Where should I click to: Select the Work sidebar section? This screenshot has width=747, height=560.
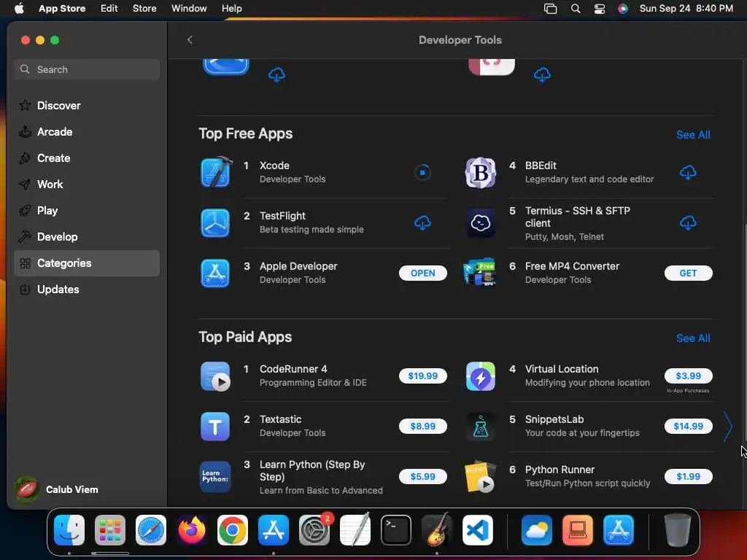coord(87,184)
